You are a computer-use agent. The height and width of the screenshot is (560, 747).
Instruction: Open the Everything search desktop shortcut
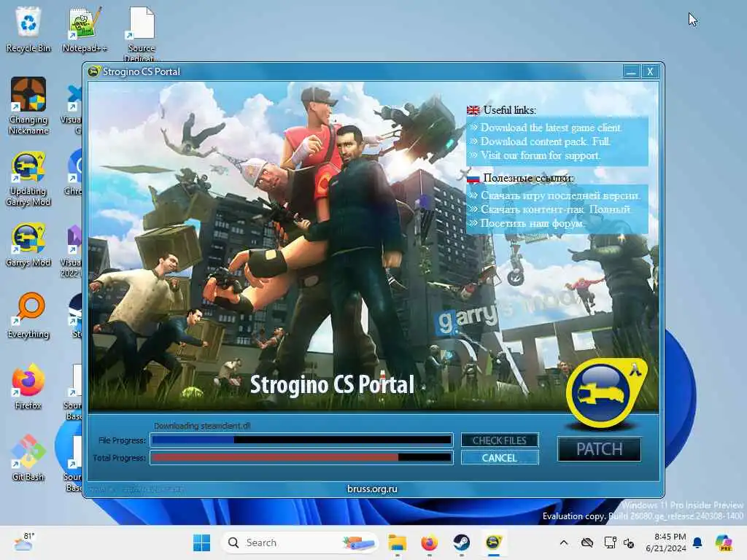coord(28,315)
